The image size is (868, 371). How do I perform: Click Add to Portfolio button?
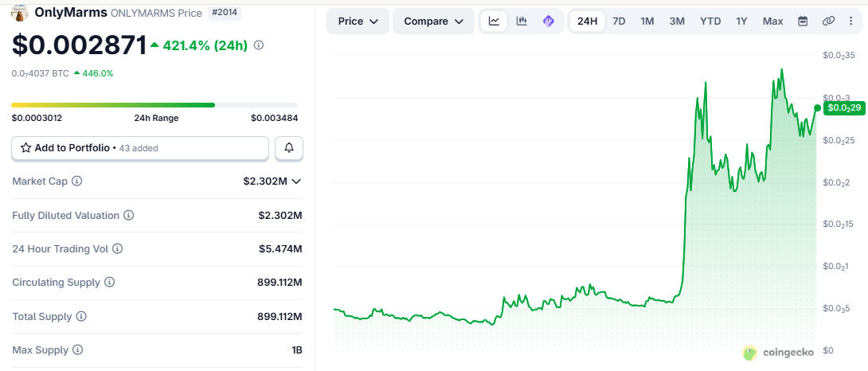pyautogui.click(x=140, y=148)
